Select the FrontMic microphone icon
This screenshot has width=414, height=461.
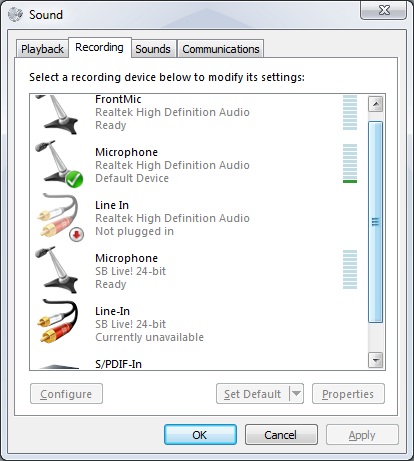coord(57,114)
